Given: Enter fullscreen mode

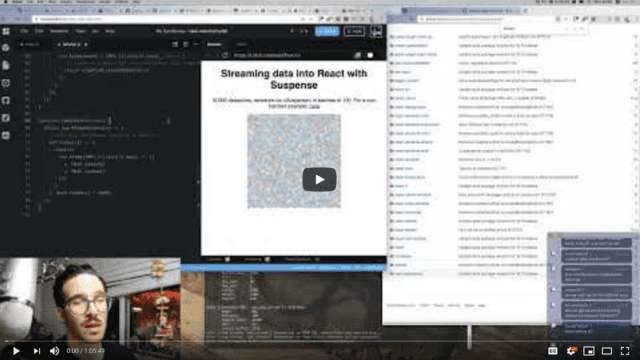Looking at the screenshot, I should tap(625, 351).
